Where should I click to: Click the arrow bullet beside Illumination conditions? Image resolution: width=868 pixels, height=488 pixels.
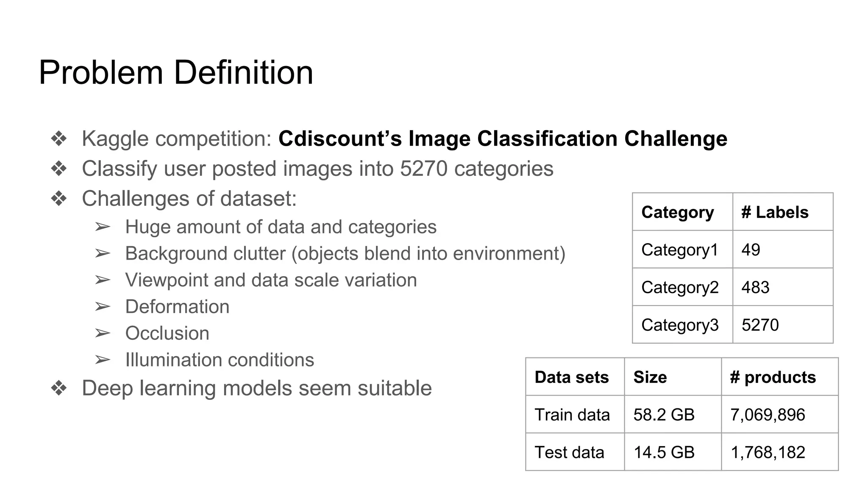[x=103, y=360]
